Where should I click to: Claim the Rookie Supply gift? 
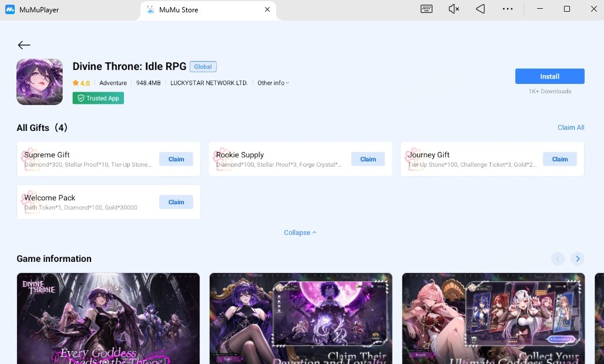pos(368,159)
